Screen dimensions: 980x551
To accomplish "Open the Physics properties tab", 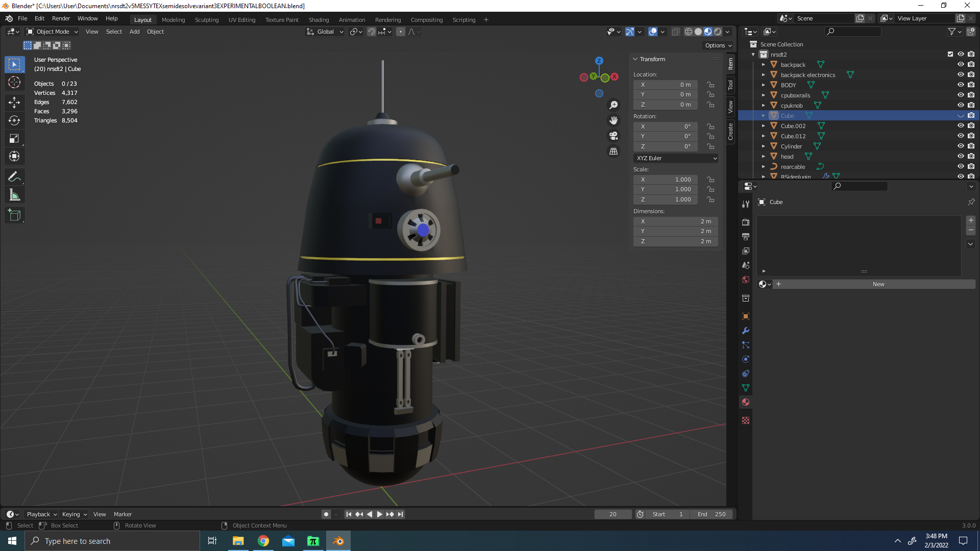I will (x=746, y=359).
